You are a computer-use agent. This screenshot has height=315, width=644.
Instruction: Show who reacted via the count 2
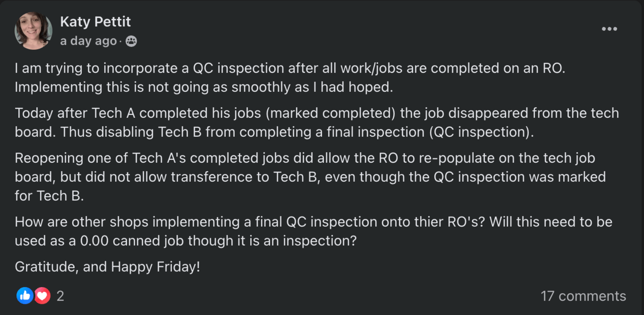click(x=60, y=296)
